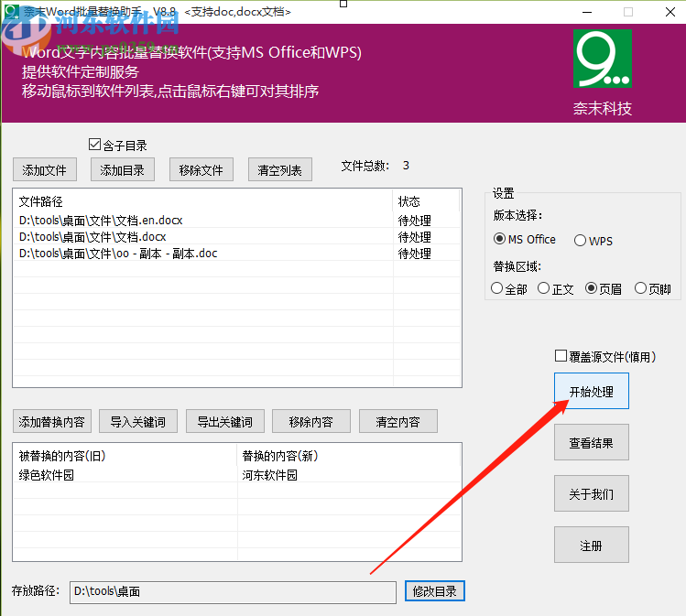Click the 移除文件 button
Viewport: 686px width, 616px height.
[x=201, y=169]
